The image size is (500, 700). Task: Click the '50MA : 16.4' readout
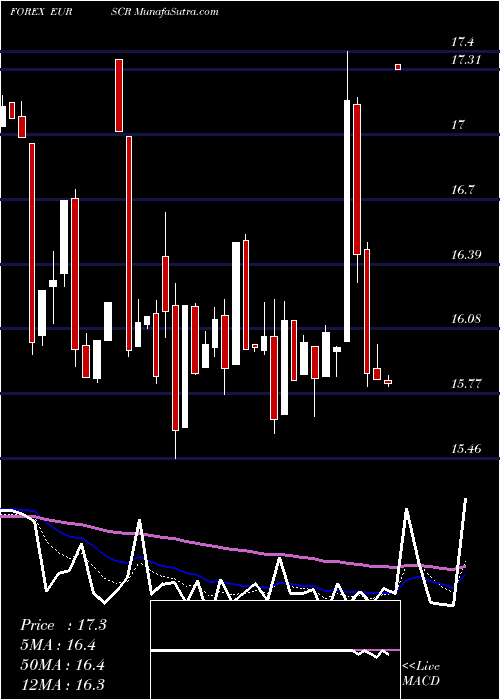tap(62, 665)
